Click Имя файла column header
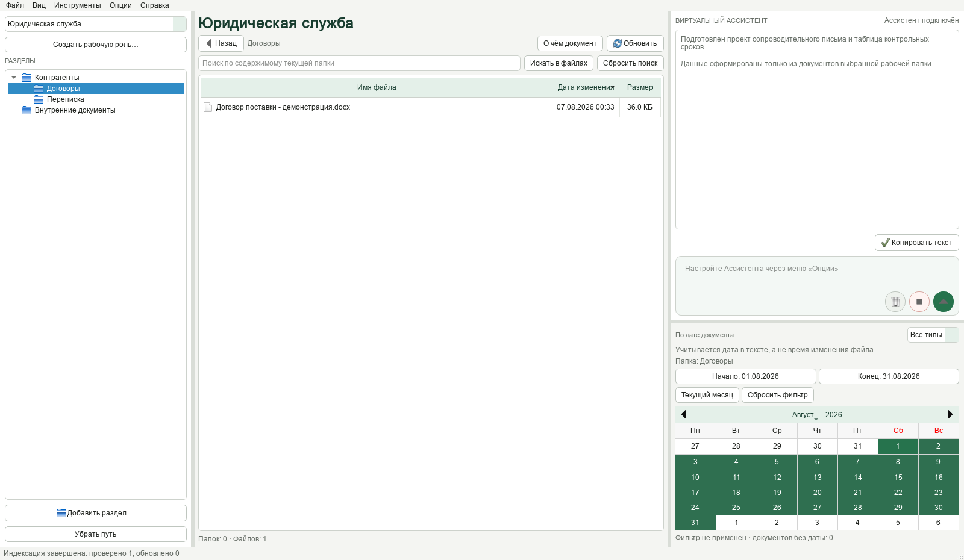Image resolution: width=964 pixels, height=560 pixels. click(377, 87)
